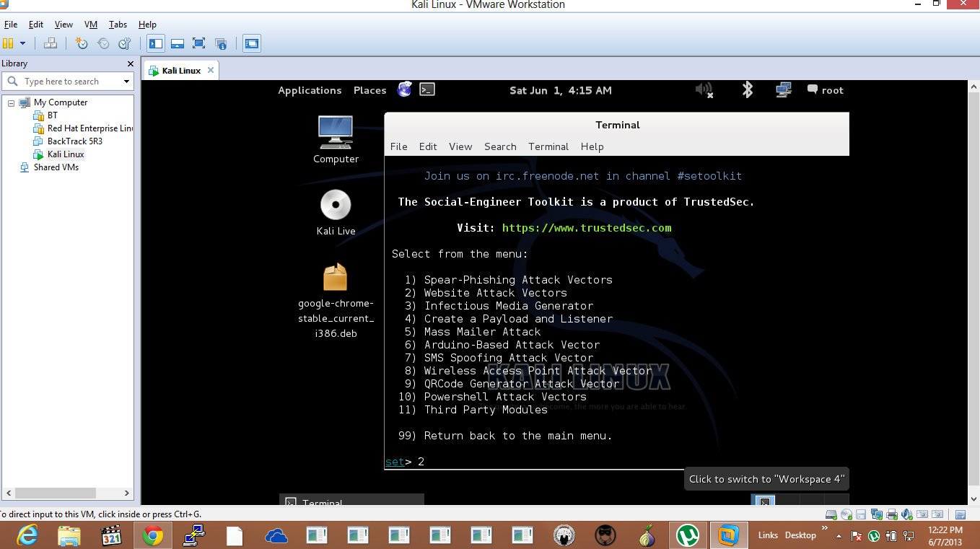Image resolution: width=980 pixels, height=549 pixels.
Task: Open the Terminal window View menu
Action: (460, 146)
